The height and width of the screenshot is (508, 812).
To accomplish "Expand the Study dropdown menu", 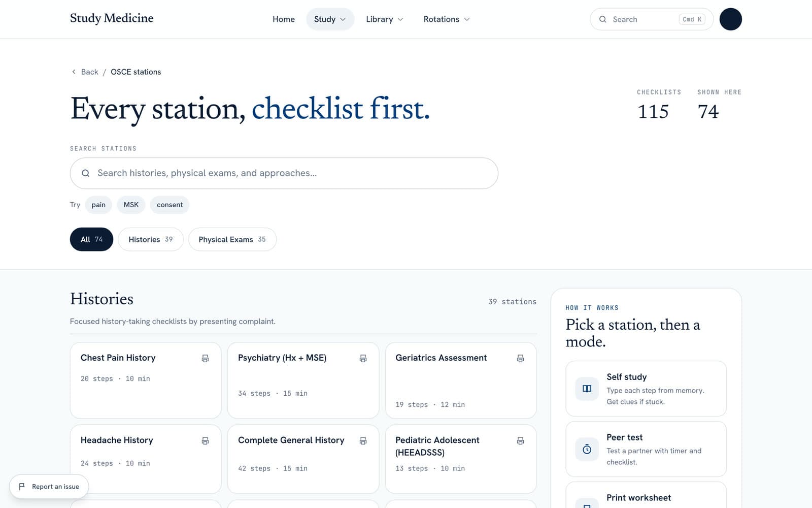I will 330,19.
